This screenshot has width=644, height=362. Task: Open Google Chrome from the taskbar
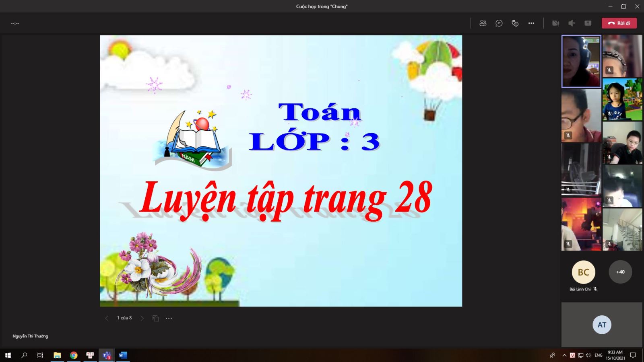pyautogui.click(x=74, y=355)
